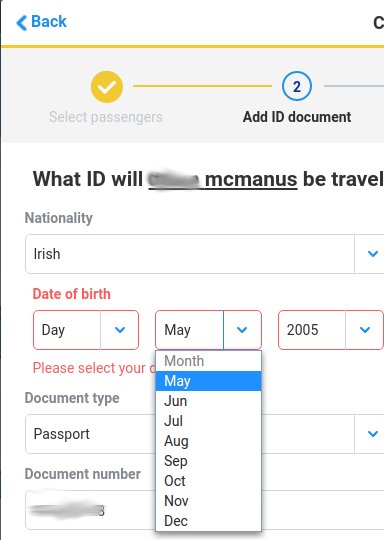Choose Aug in the month list
Image resolution: width=384 pixels, height=540 pixels.
pyautogui.click(x=208, y=441)
